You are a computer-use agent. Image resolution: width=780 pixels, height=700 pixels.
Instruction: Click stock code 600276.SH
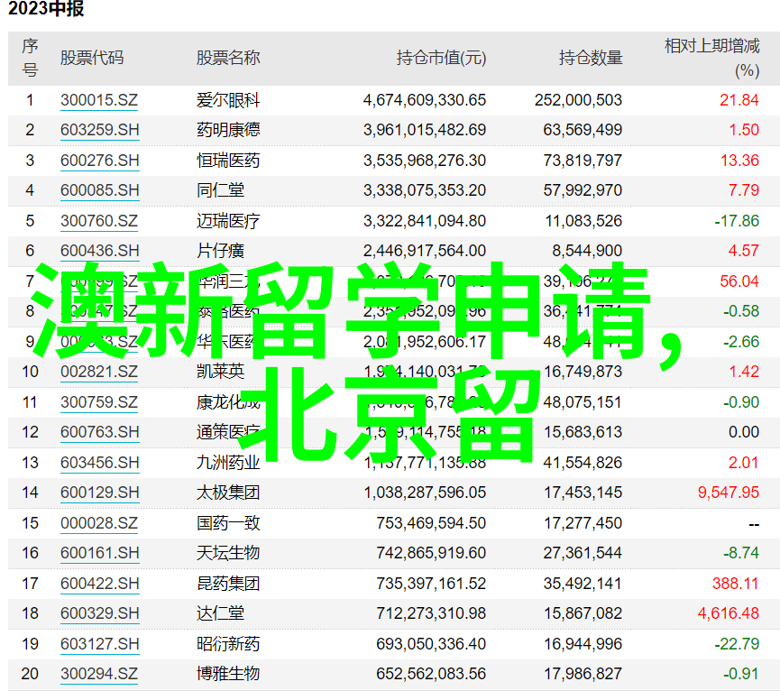pyautogui.click(x=100, y=161)
